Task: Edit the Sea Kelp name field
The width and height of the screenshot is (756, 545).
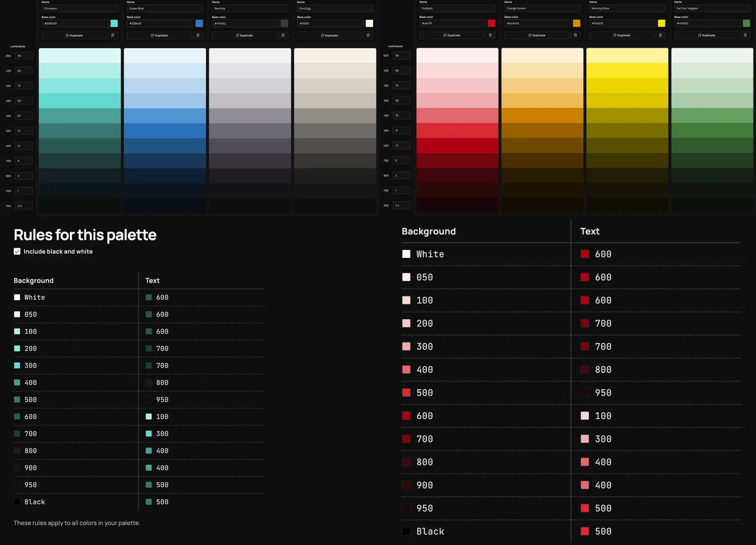Action: point(250,8)
